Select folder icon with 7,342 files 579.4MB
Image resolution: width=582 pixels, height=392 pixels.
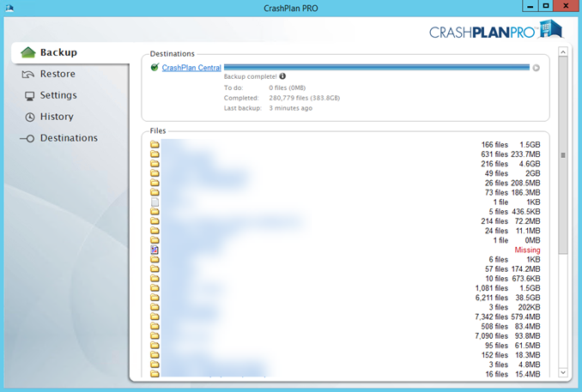[x=155, y=317]
